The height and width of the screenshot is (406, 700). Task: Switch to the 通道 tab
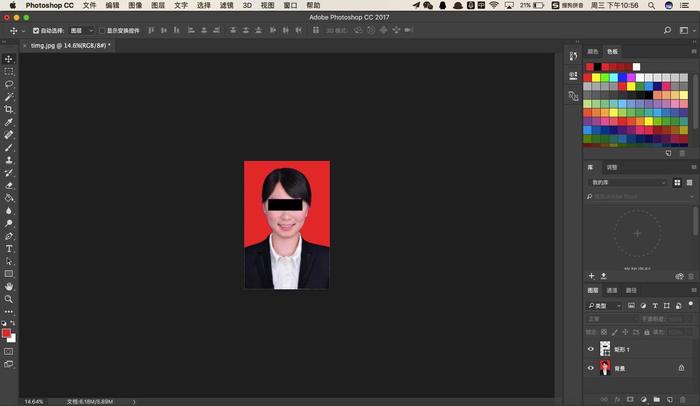612,290
